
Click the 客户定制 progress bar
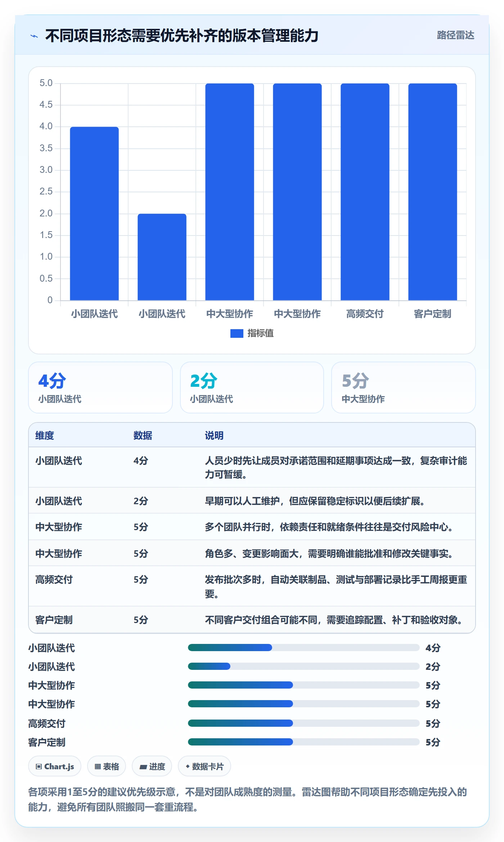(x=304, y=742)
